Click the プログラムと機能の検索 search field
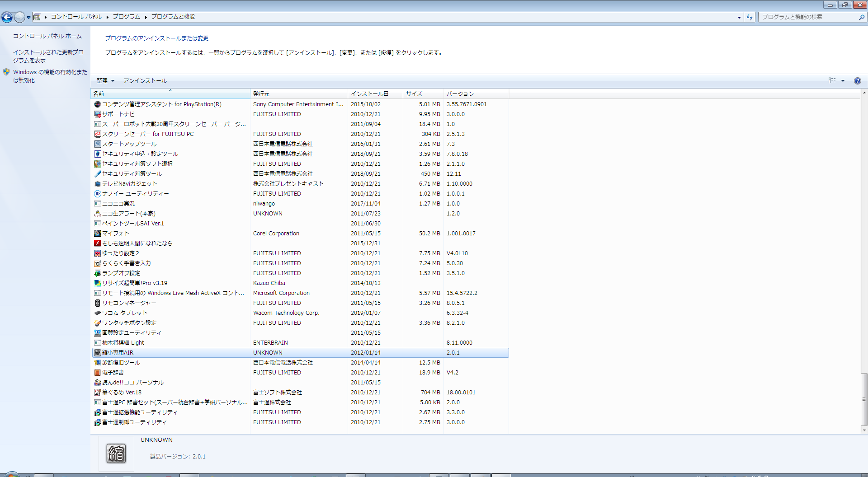868x477 pixels. point(809,17)
